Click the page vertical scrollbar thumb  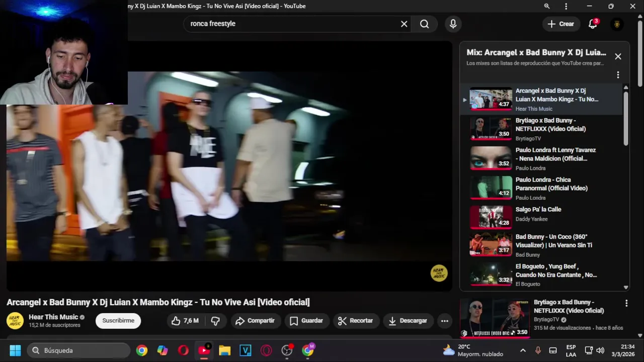point(640,53)
